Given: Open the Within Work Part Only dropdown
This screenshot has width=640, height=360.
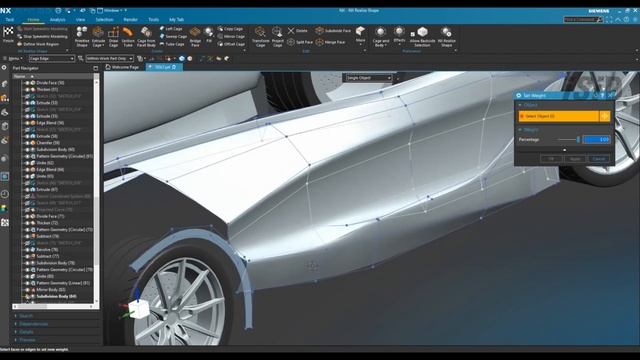Looking at the screenshot, I should (110, 59).
